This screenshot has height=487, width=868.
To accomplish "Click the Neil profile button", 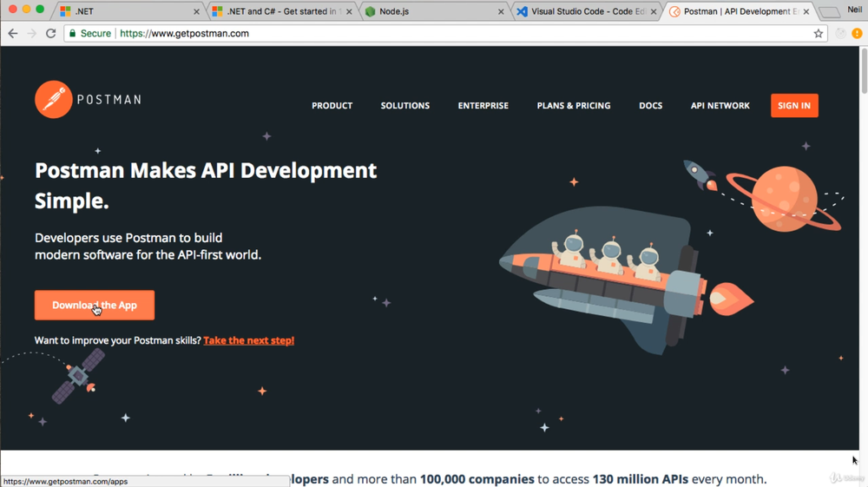I will [x=854, y=10].
